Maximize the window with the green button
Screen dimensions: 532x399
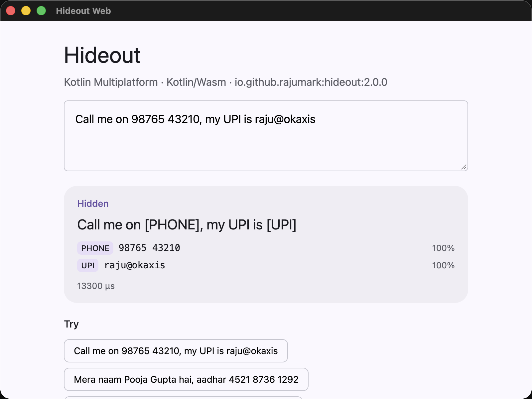coord(41,11)
